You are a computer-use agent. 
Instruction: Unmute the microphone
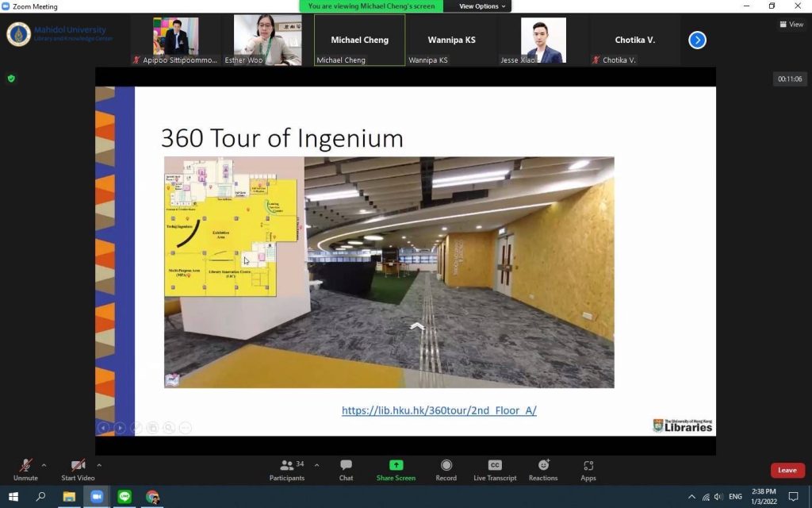(x=25, y=469)
